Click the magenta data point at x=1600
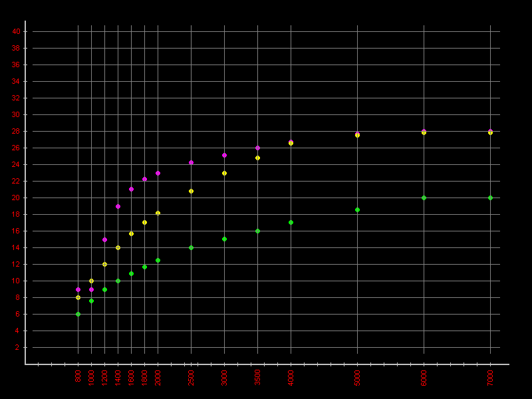Screen dimensions: 532x399 (131, 189)
